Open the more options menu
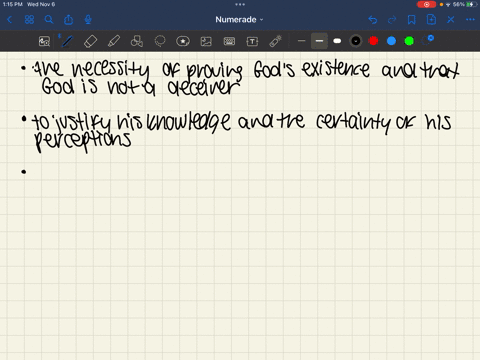The width and height of the screenshot is (480, 360). point(470,20)
